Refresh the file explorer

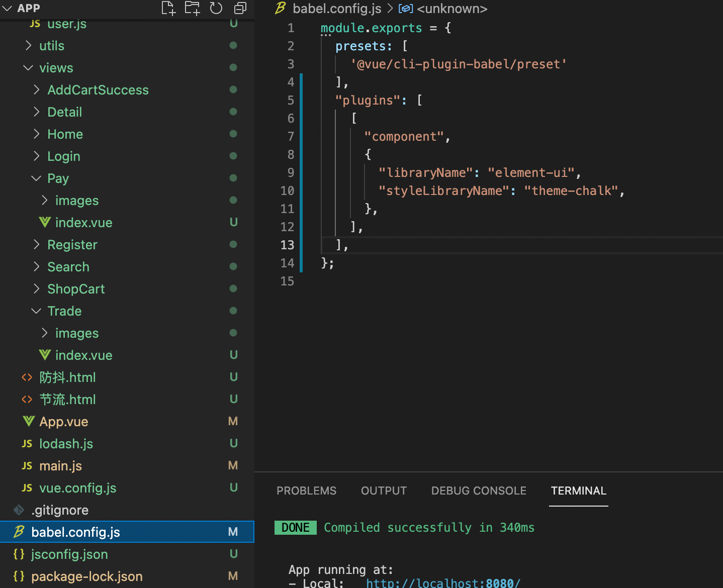(216, 8)
